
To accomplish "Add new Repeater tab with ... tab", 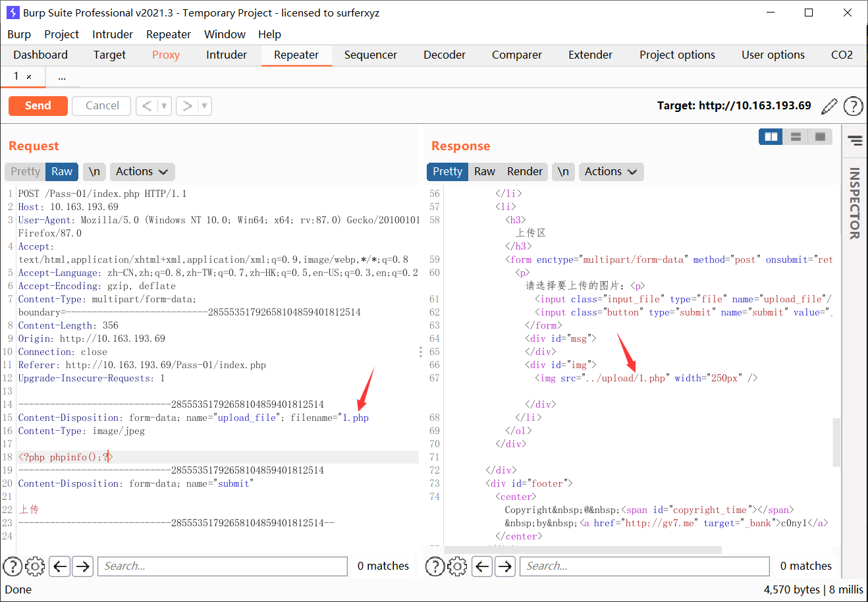I will [x=62, y=77].
